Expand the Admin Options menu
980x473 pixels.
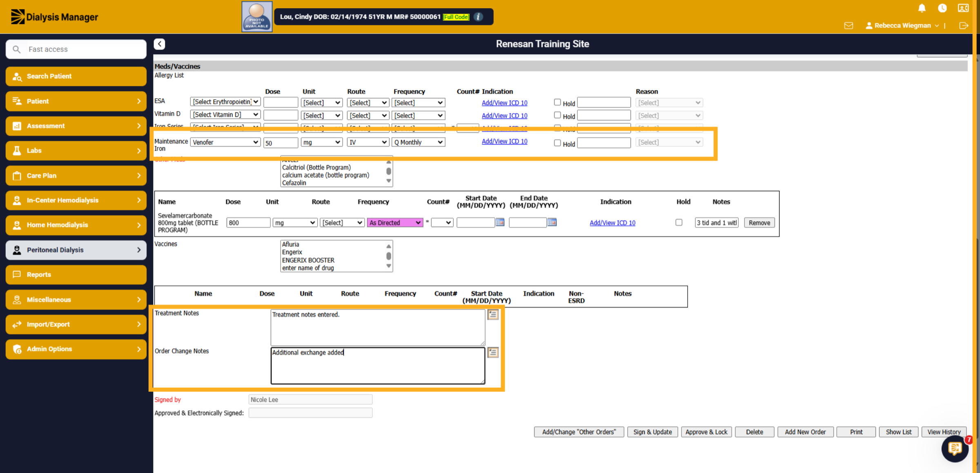point(76,349)
